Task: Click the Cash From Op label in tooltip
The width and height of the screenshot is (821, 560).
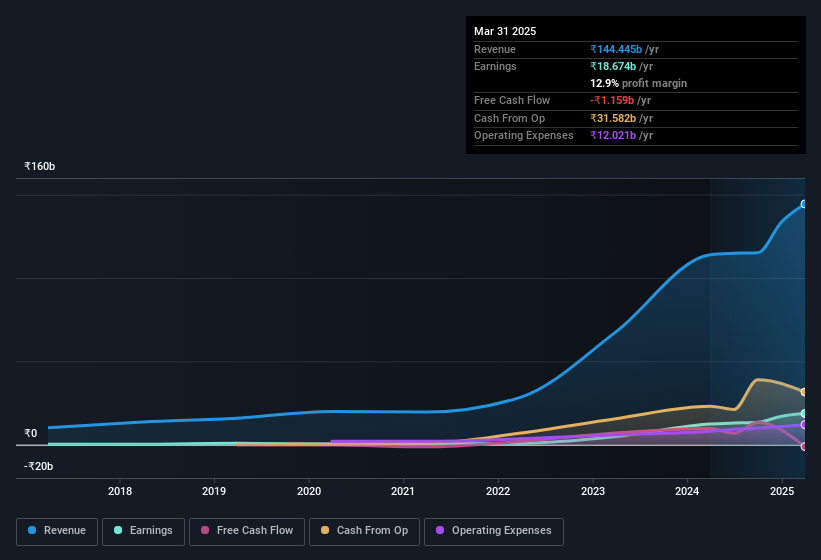Action: coord(509,118)
